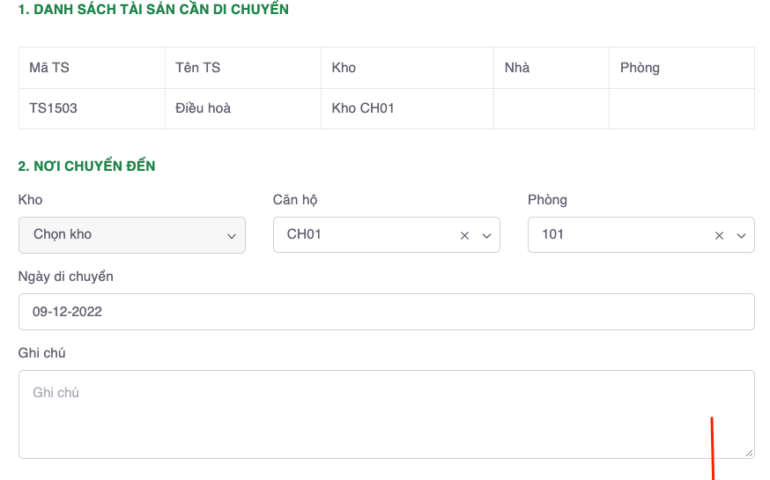Clear the 101 selection in Phòng
The width and height of the screenshot is (770, 480).
click(719, 236)
